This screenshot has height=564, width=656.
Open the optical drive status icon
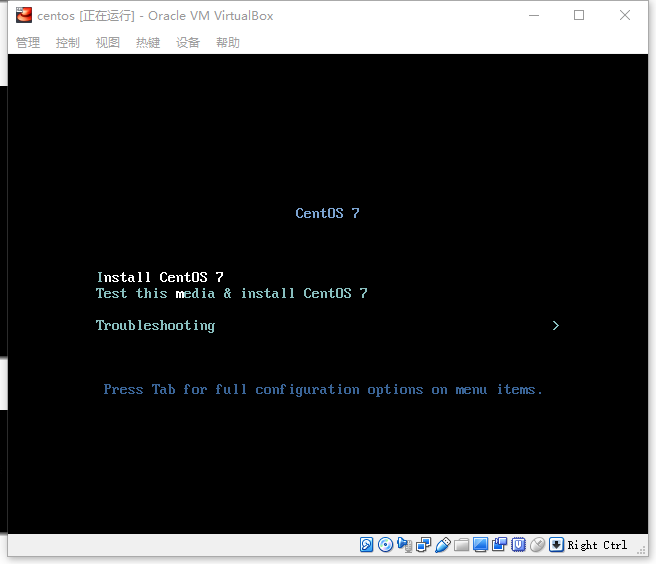(385, 545)
